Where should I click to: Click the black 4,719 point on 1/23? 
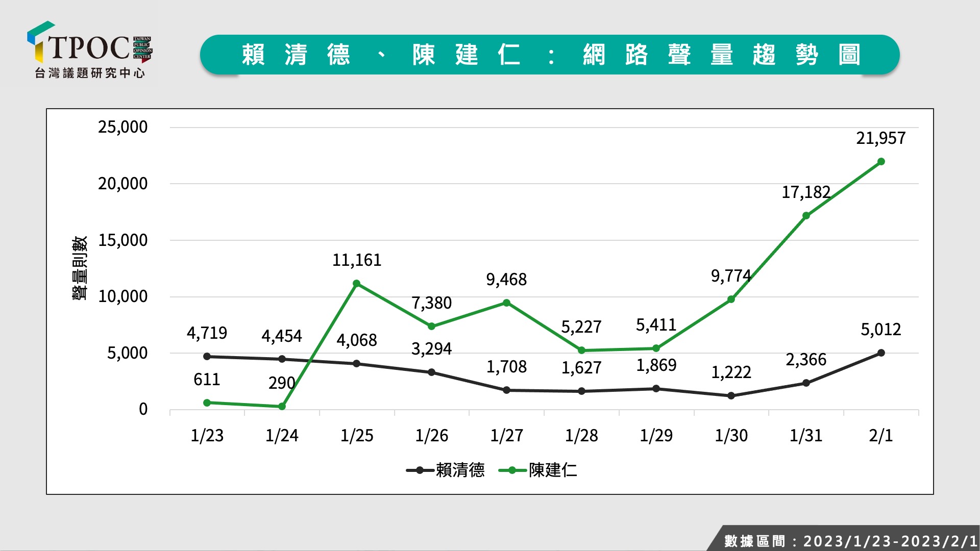point(207,357)
